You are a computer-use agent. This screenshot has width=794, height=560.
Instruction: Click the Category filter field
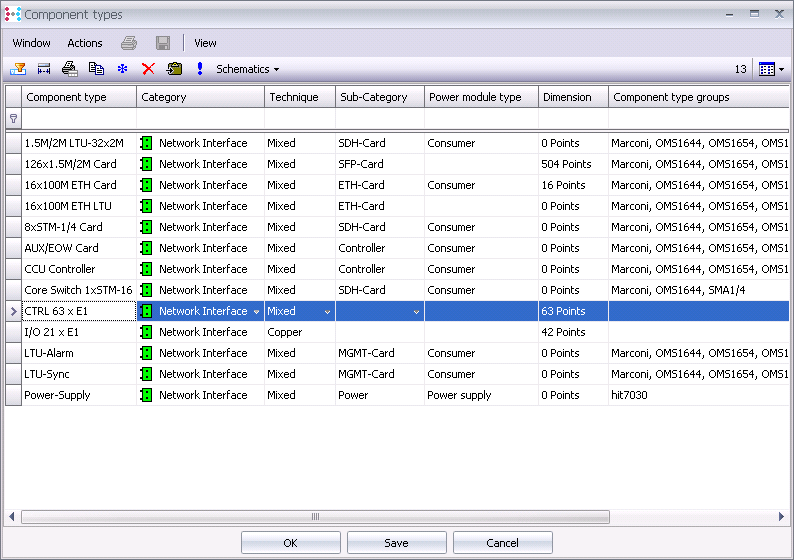(x=200, y=118)
